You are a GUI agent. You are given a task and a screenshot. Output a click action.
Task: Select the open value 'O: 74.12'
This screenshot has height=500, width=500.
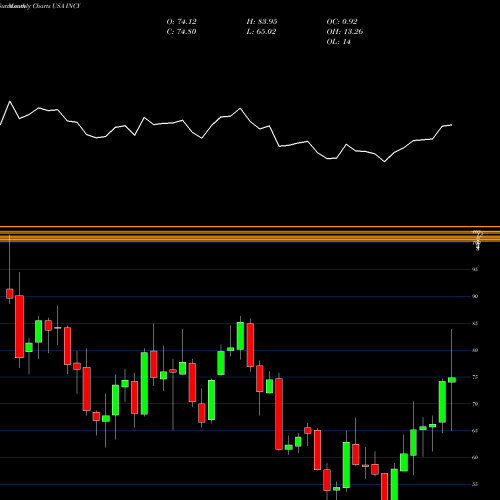pos(181,22)
